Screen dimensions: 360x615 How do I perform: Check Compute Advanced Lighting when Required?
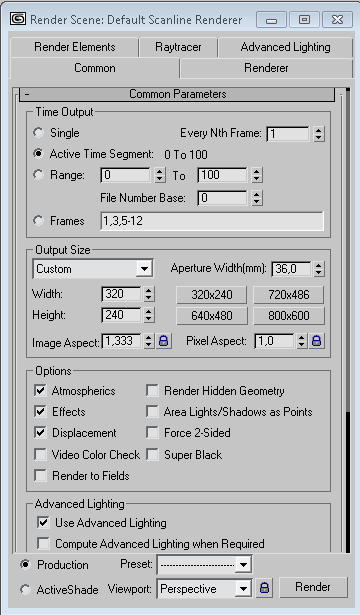click(43, 544)
